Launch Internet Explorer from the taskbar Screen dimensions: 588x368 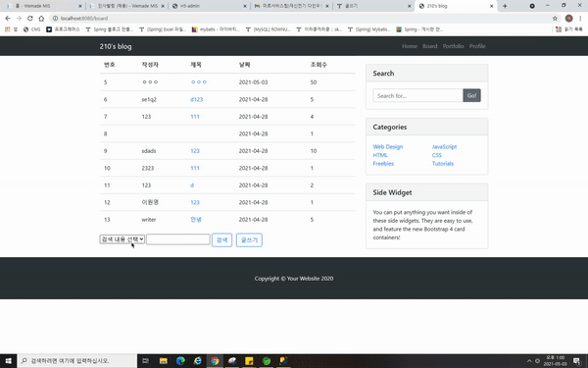tap(198, 361)
